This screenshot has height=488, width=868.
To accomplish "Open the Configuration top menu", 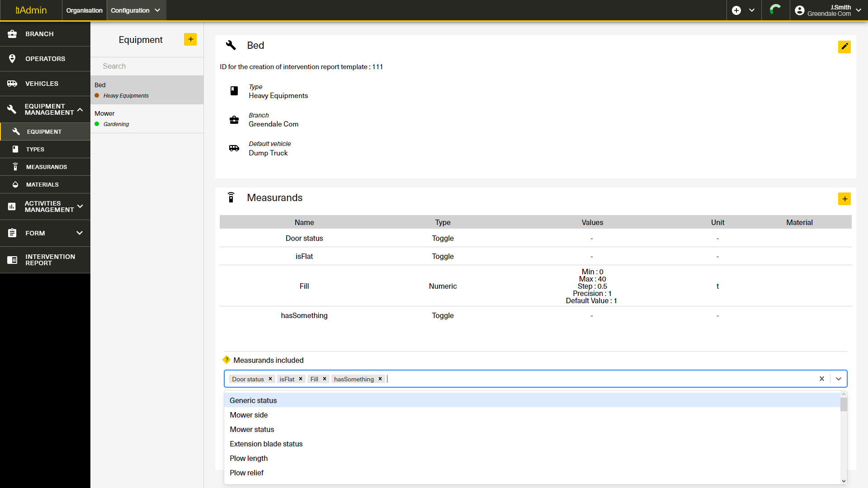I will tap(136, 10).
